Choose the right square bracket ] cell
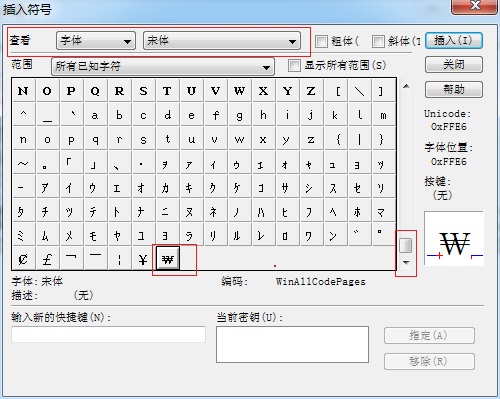500x399 pixels. [x=383, y=91]
